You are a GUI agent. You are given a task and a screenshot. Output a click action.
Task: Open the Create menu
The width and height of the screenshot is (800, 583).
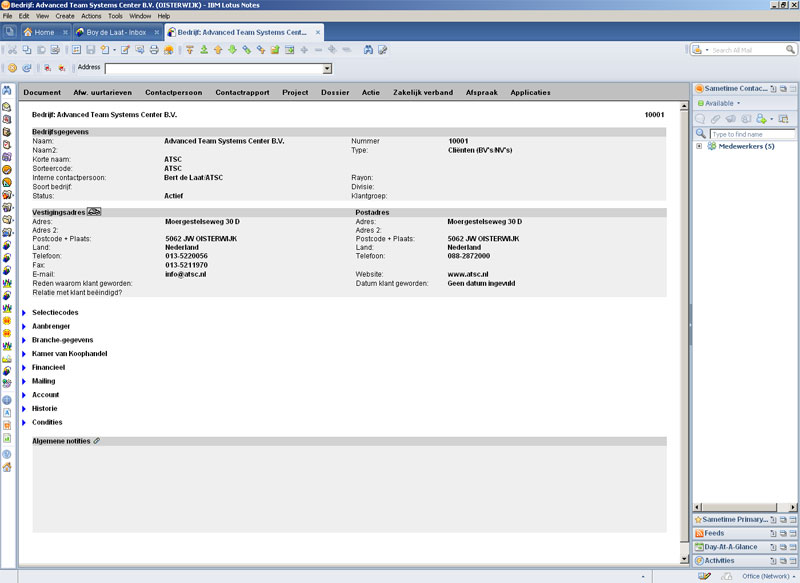[x=65, y=16]
